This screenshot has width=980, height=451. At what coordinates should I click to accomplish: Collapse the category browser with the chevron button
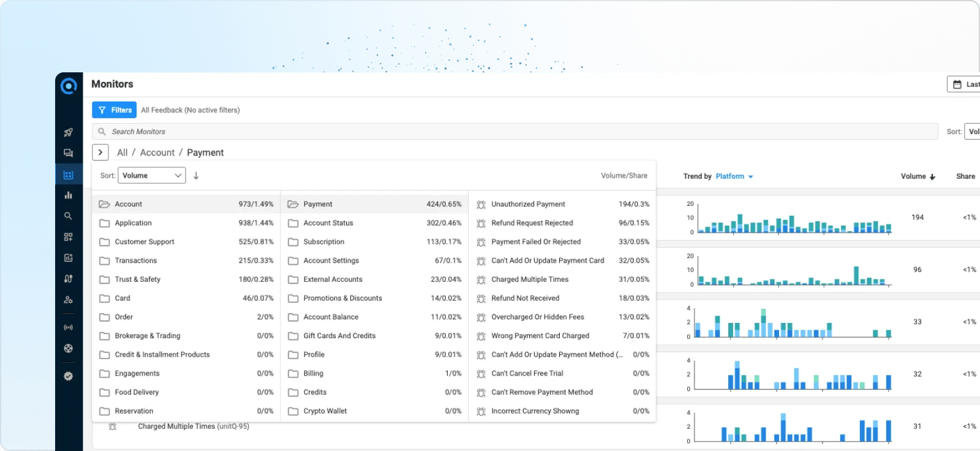coord(100,152)
